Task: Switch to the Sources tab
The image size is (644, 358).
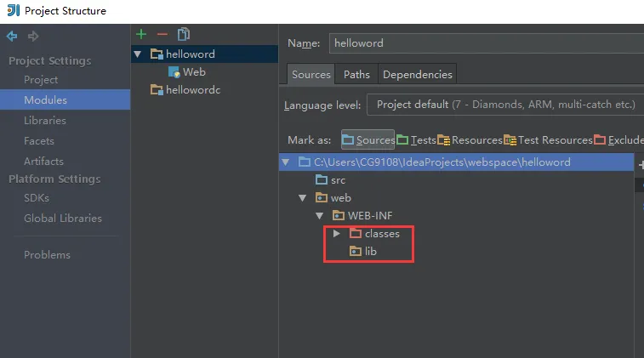Action: point(311,74)
